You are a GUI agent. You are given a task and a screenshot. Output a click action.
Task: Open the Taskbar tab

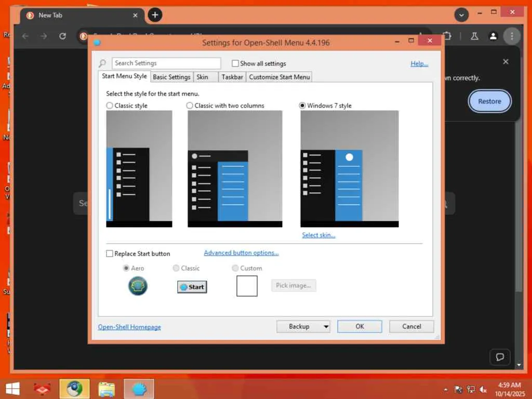pos(232,77)
